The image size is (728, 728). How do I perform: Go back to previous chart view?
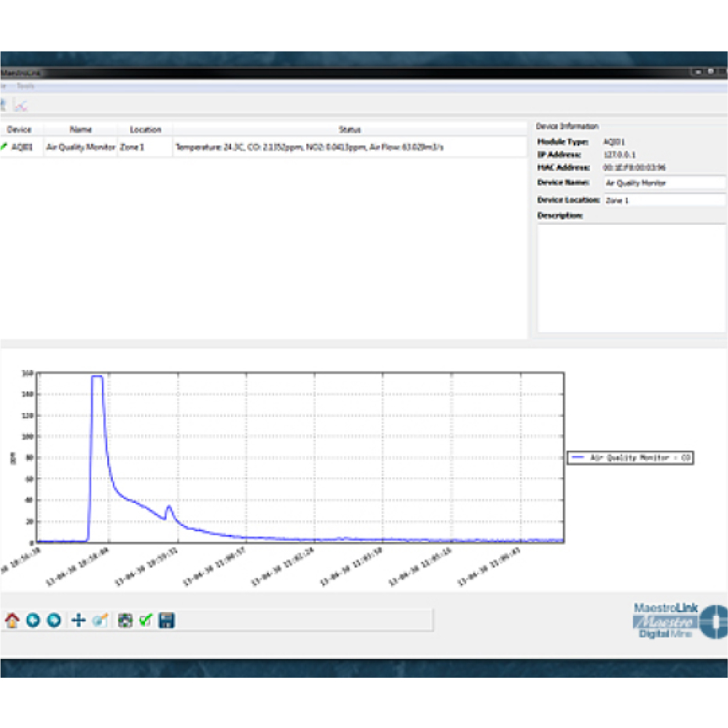tap(33, 621)
